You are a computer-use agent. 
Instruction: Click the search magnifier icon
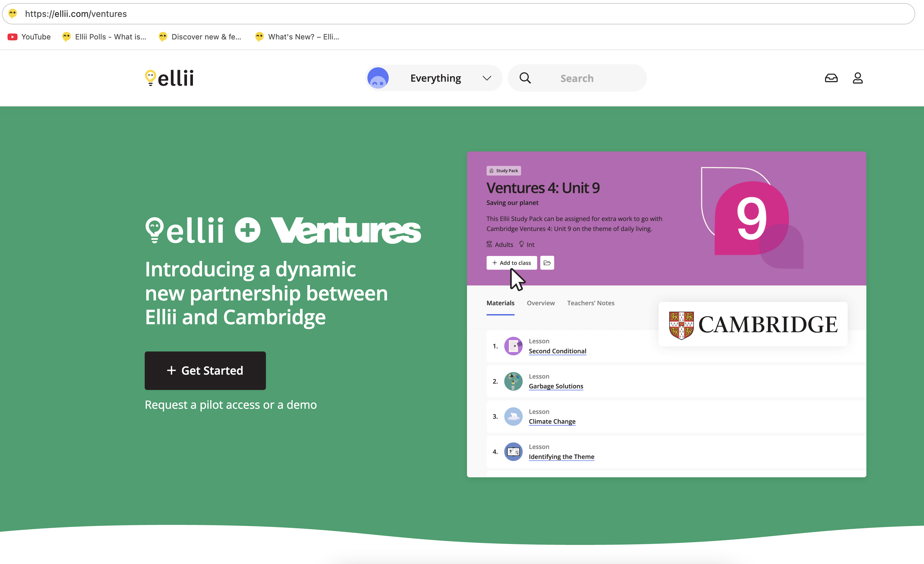(525, 78)
